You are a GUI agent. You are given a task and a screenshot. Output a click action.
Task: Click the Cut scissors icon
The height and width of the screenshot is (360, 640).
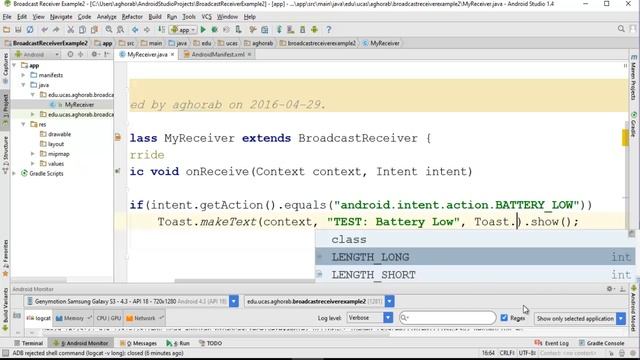tap(70, 29)
